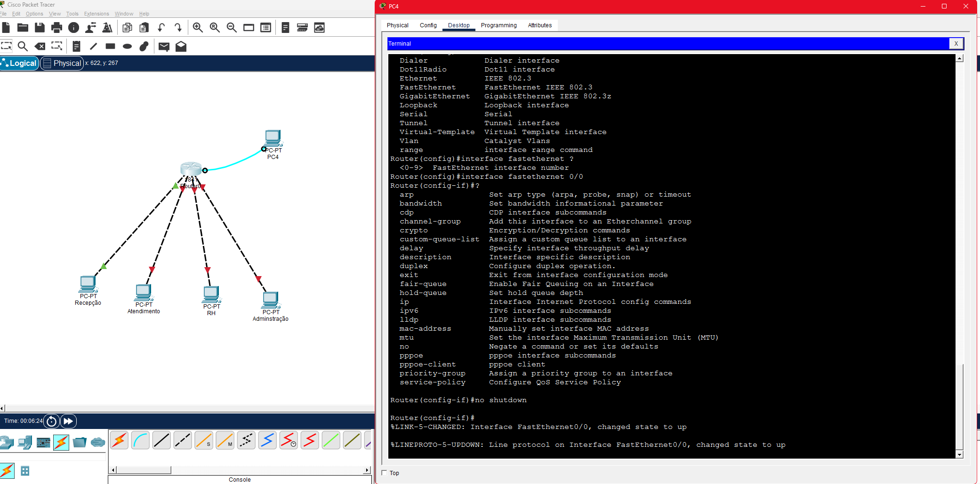The height and width of the screenshot is (484, 980).
Task: Open Network Information icon
Action: pos(73,28)
